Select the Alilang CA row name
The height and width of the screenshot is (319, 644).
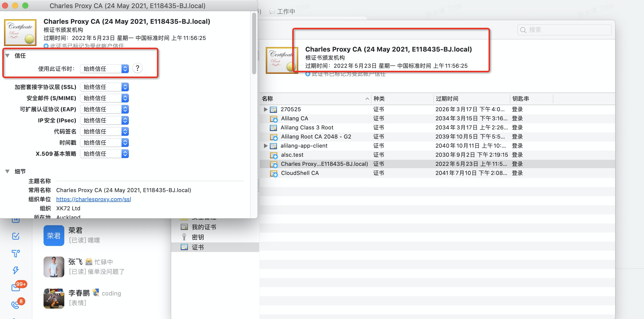(x=294, y=119)
